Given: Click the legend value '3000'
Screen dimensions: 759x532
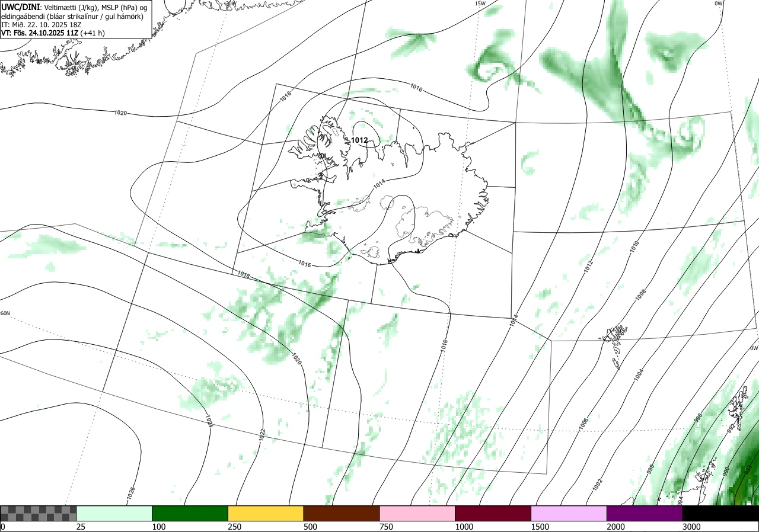Looking at the screenshot, I should coord(691,527).
